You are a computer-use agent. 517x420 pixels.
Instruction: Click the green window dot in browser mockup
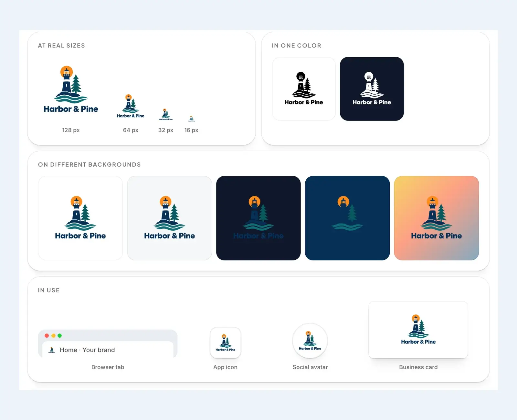click(59, 336)
